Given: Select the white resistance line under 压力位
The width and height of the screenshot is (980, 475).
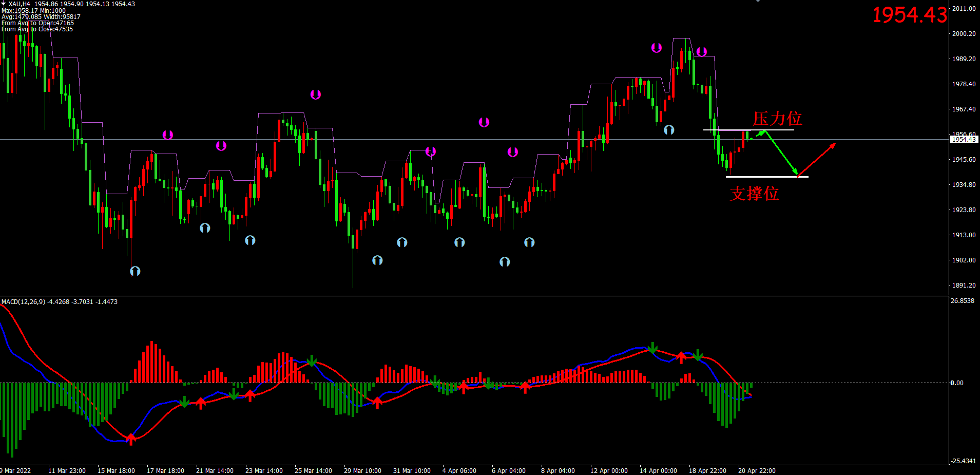Looking at the screenshot, I should coord(748,130).
